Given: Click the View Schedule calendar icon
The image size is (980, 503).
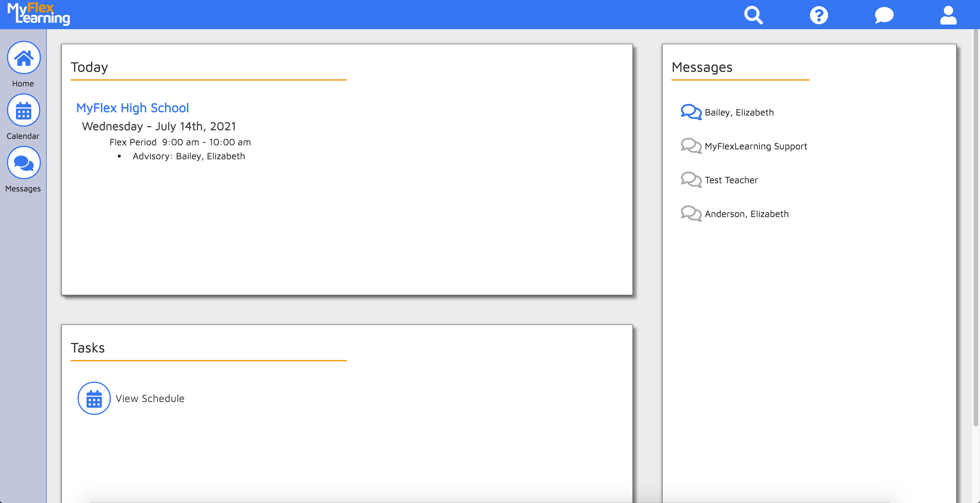Looking at the screenshot, I should coord(94,398).
